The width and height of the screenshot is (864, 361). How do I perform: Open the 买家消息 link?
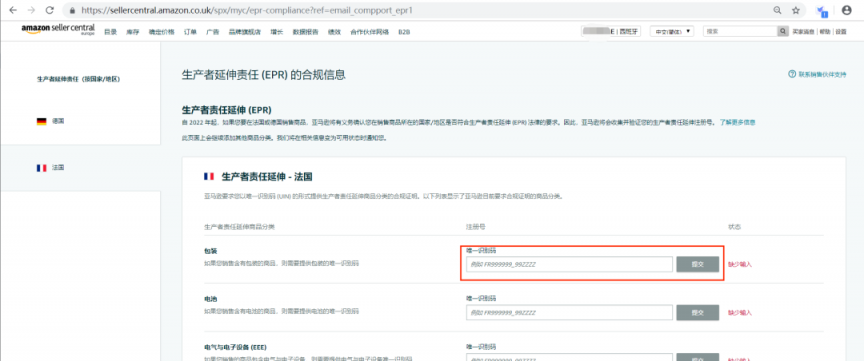coord(804,32)
